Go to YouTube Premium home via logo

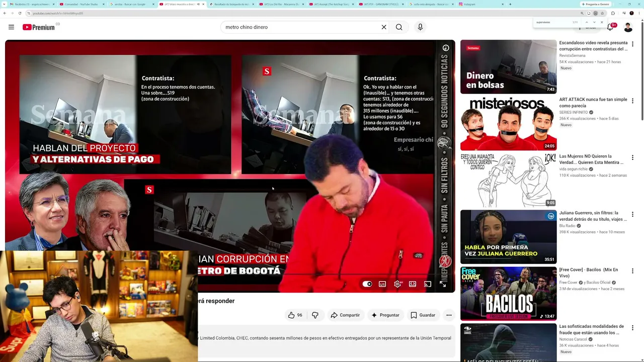(39, 27)
